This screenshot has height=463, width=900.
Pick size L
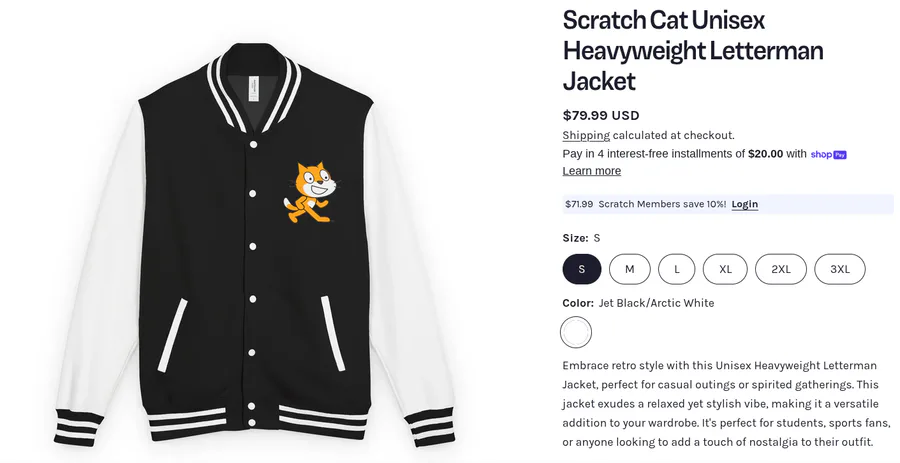[677, 269]
